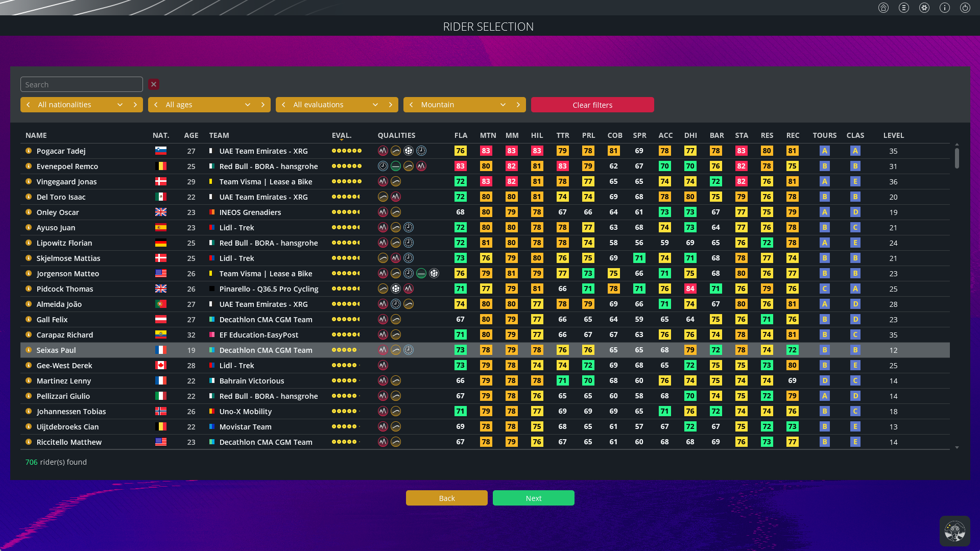Click Evenepoel's time trial clock quality icon
980x551 pixels.
(x=383, y=166)
